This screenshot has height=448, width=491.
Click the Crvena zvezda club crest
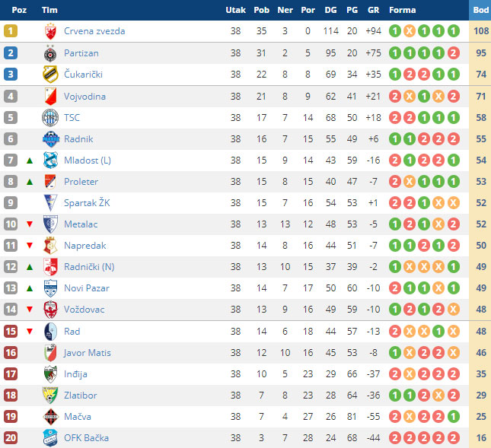50,31
